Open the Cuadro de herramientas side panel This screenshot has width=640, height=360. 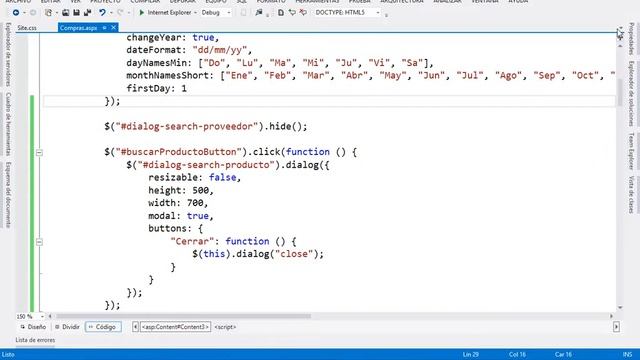[x=8, y=124]
